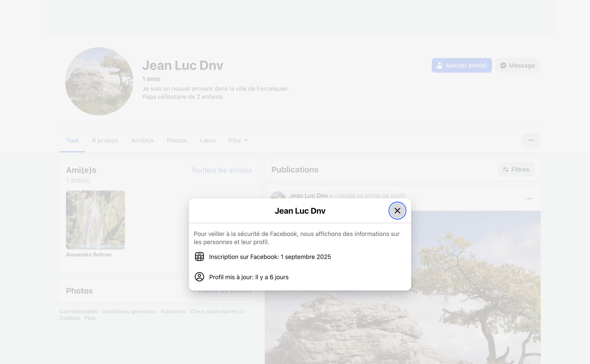
Task: Switch to the À propos tab
Action: 105,140
